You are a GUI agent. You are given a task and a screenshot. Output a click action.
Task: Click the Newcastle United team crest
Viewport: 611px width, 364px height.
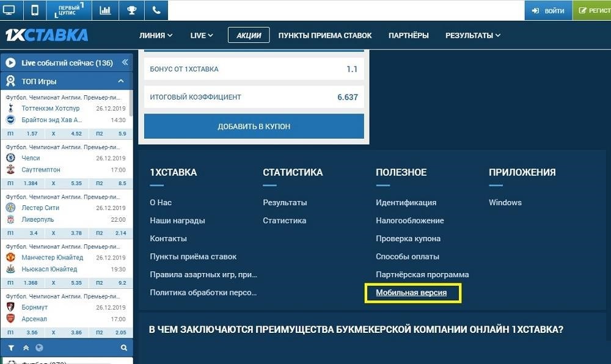pyautogui.click(x=10, y=269)
